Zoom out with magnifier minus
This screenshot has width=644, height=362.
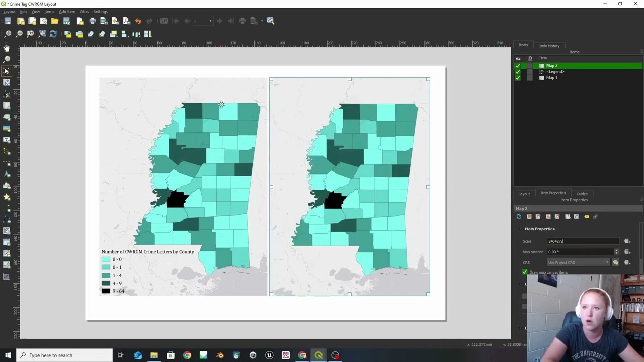[x=20, y=34]
